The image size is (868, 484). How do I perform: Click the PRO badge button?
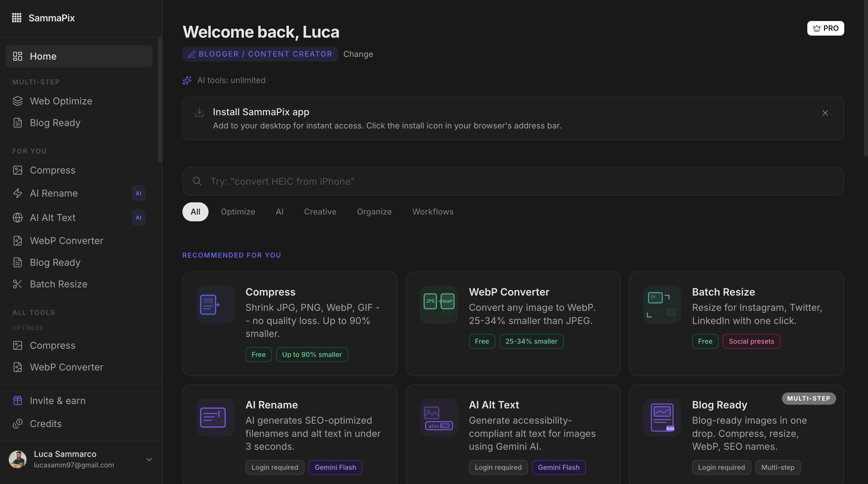coord(826,28)
